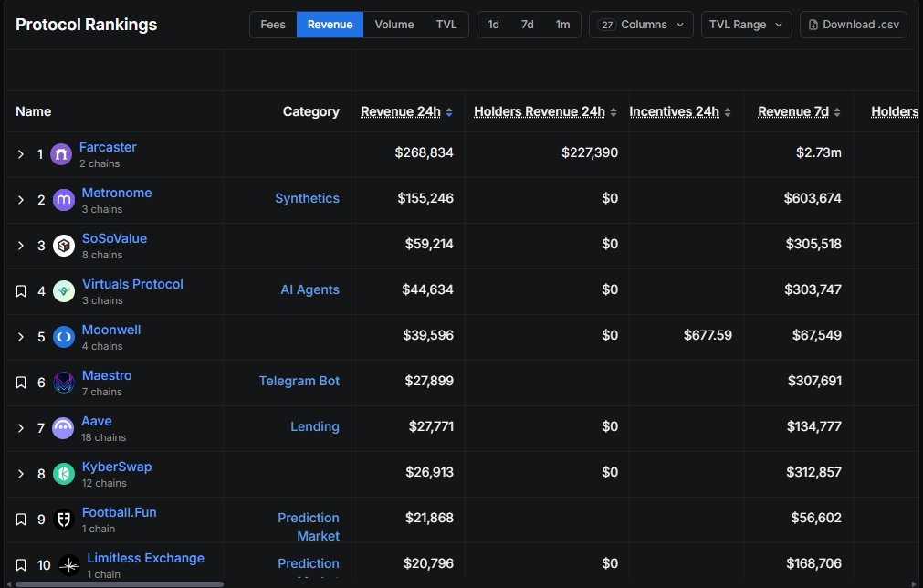Click the horizontal scrollbar thumb

[120, 584]
